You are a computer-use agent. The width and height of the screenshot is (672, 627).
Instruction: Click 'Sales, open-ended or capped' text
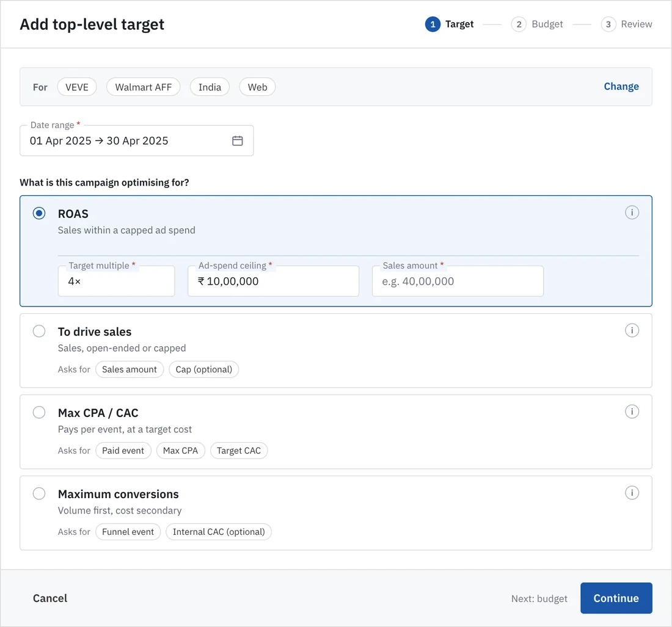click(122, 348)
